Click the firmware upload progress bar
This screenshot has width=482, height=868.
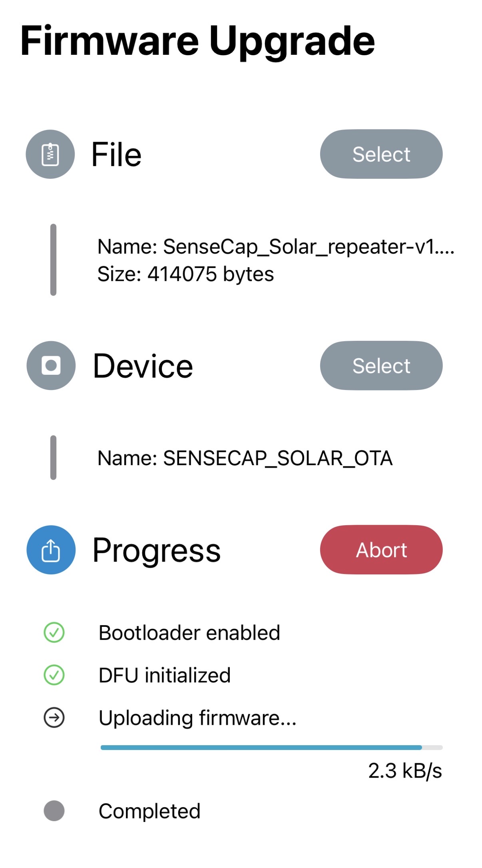[271, 747]
